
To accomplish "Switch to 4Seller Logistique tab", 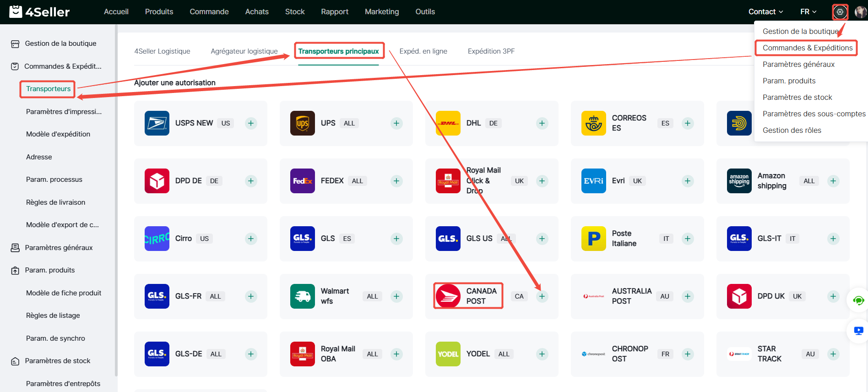I will tap(162, 51).
